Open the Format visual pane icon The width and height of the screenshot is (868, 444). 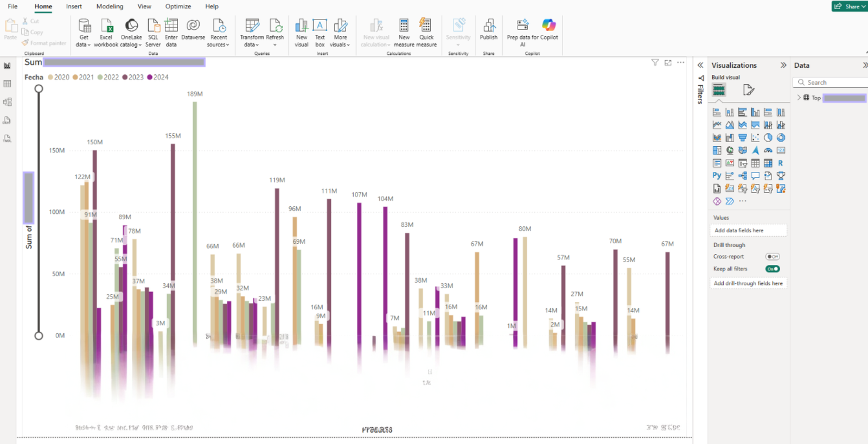click(749, 90)
